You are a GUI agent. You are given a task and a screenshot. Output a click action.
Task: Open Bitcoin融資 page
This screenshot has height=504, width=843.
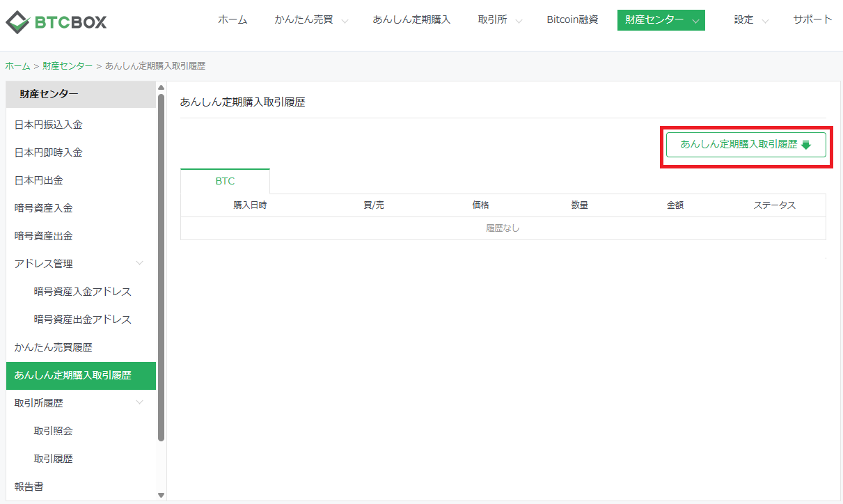click(572, 19)
